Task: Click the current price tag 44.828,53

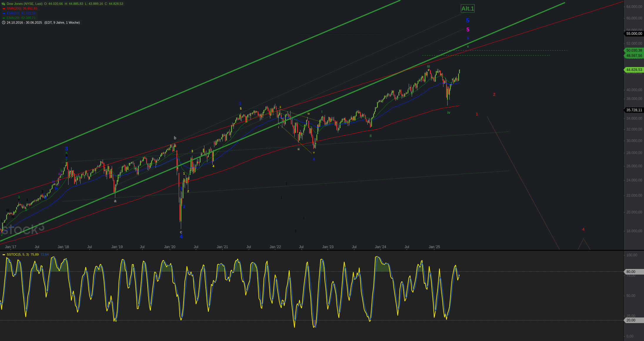Action: tap(634, 70)
